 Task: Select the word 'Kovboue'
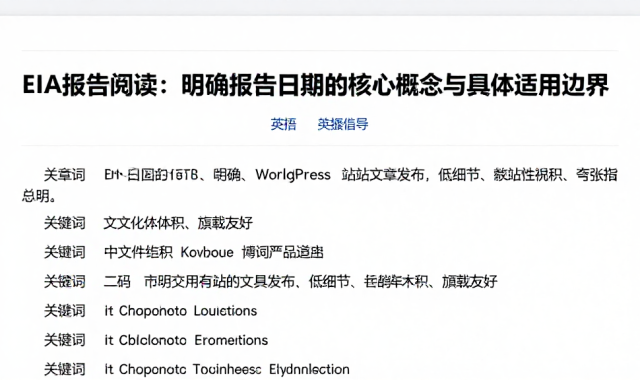207,252
